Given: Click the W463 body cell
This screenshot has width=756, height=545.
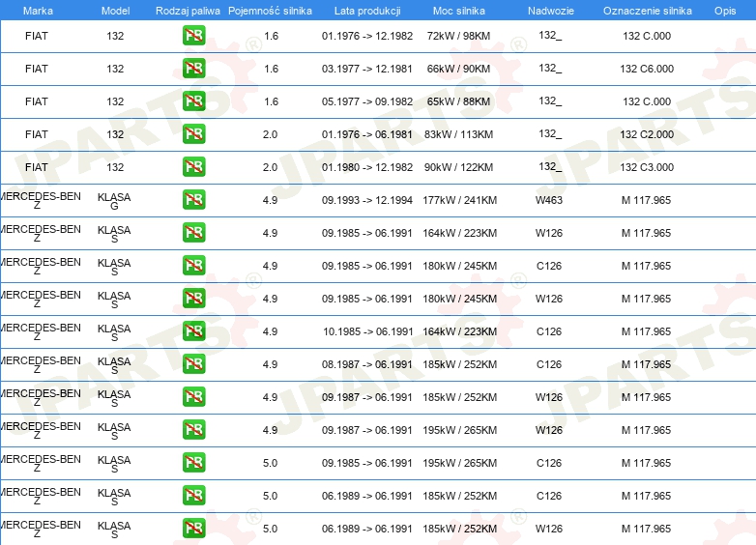Looking at the screenshot, I should click(549, 200).
